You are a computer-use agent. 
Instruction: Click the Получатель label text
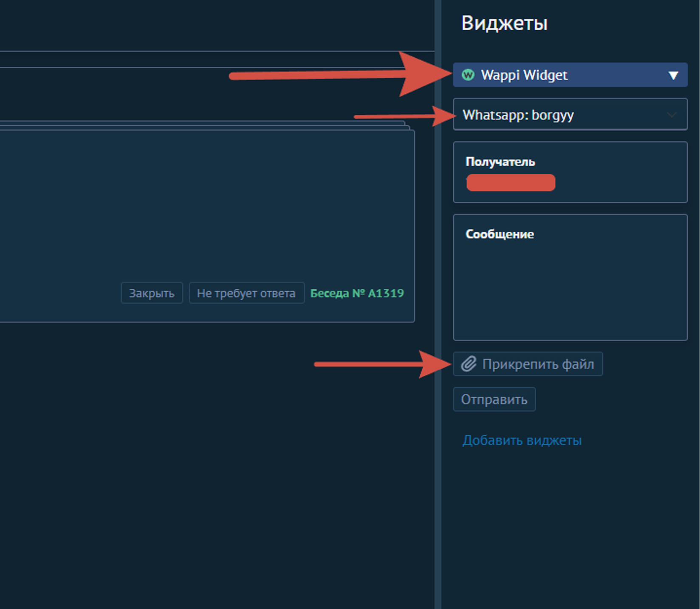pos(500,162)
